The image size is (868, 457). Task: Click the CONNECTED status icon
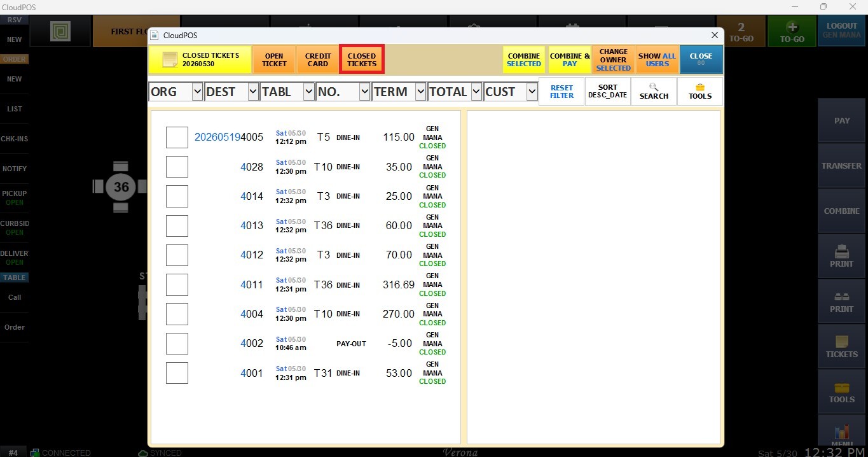pos(36,453)
